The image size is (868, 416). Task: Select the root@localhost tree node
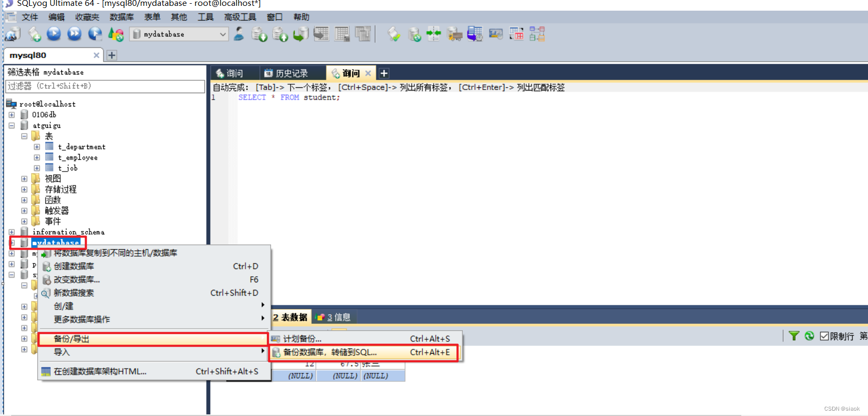pos(47,104)
